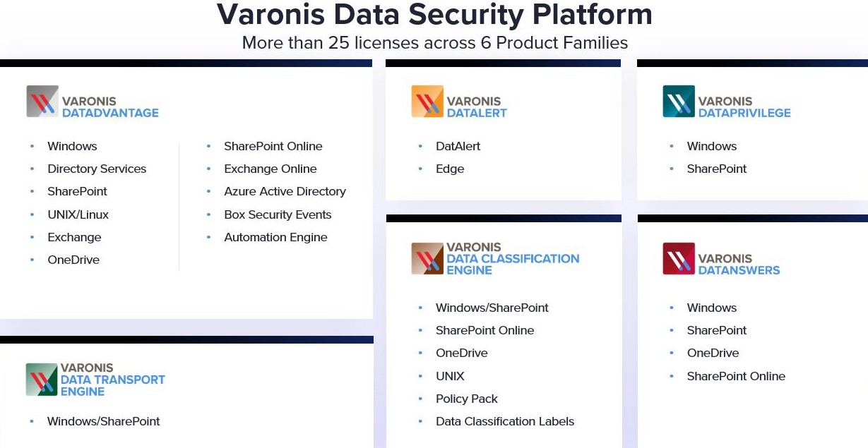Click Azure Active Directory list item

point(285,191)
